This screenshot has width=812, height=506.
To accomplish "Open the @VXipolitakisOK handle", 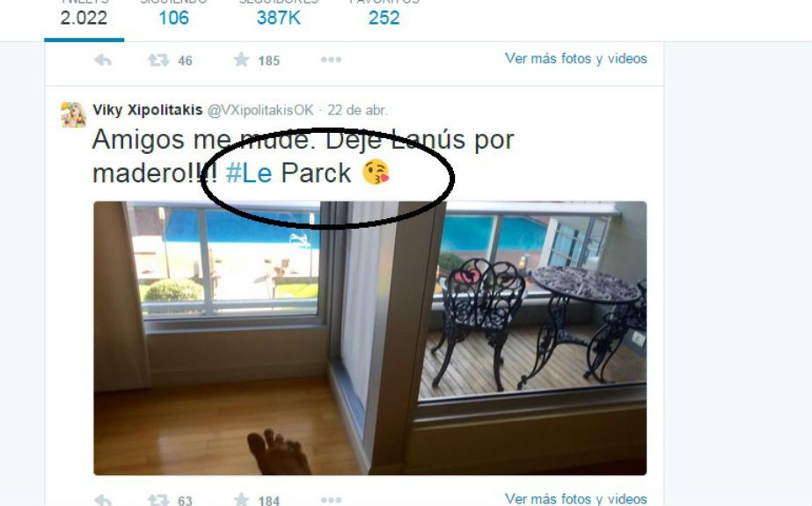I will point(260,110).
